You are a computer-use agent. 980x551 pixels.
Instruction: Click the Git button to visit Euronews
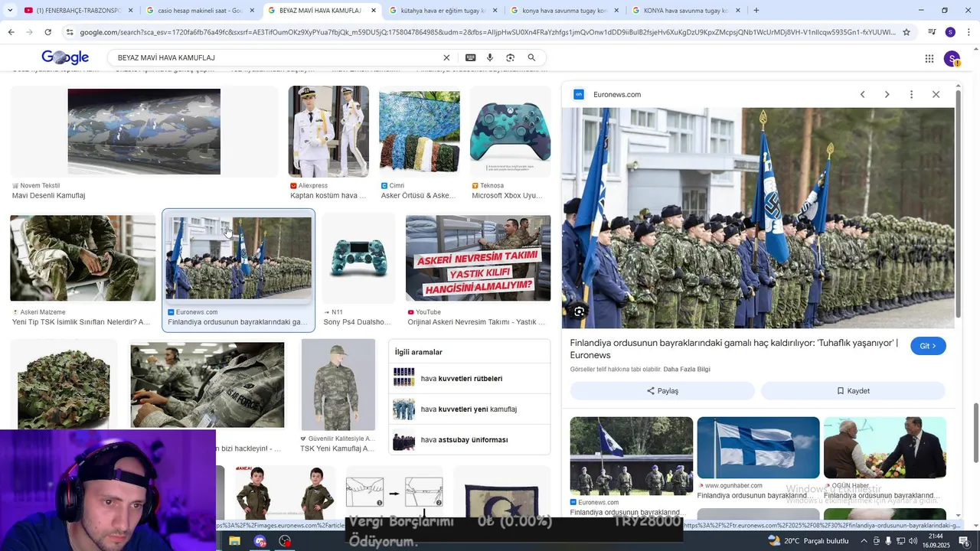coord(928,346)
